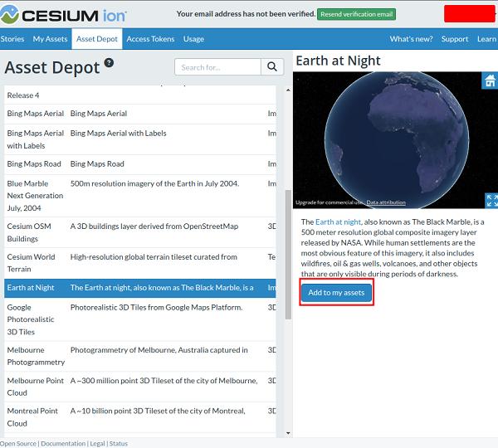498x448 pixels.
Task: Click the asset list scrollbar thumb
Action: (x=288, y=255)
